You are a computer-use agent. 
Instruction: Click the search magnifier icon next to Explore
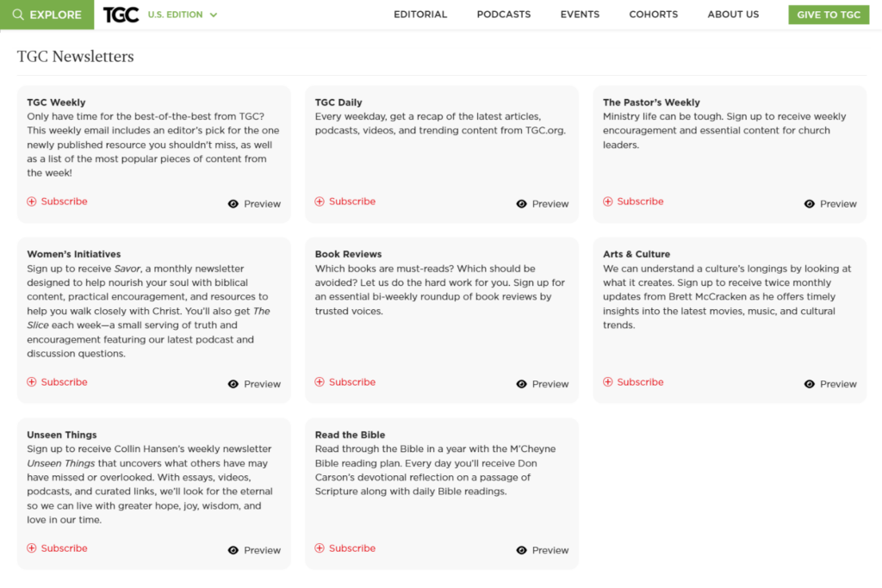[x=18, y=15]
